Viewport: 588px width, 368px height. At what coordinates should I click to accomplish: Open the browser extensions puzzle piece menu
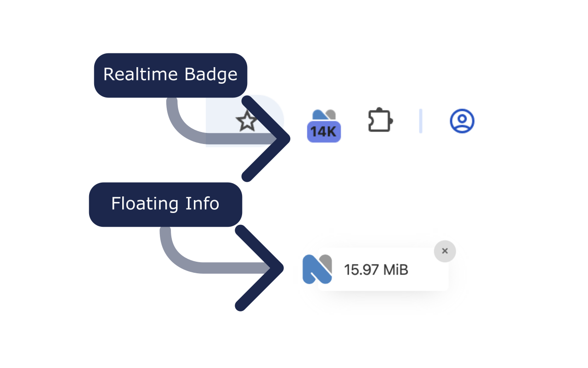coord(380,121)
